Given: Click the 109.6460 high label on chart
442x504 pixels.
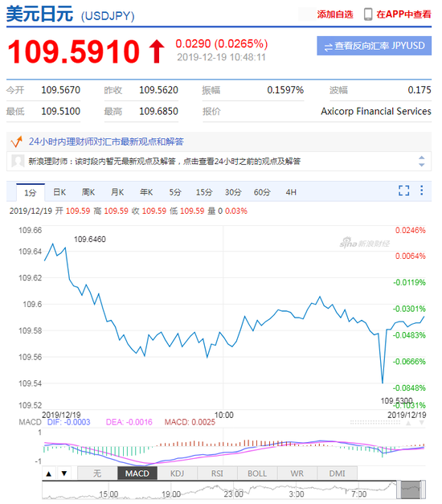Looking at the screenshot, I should pos(90,240).
